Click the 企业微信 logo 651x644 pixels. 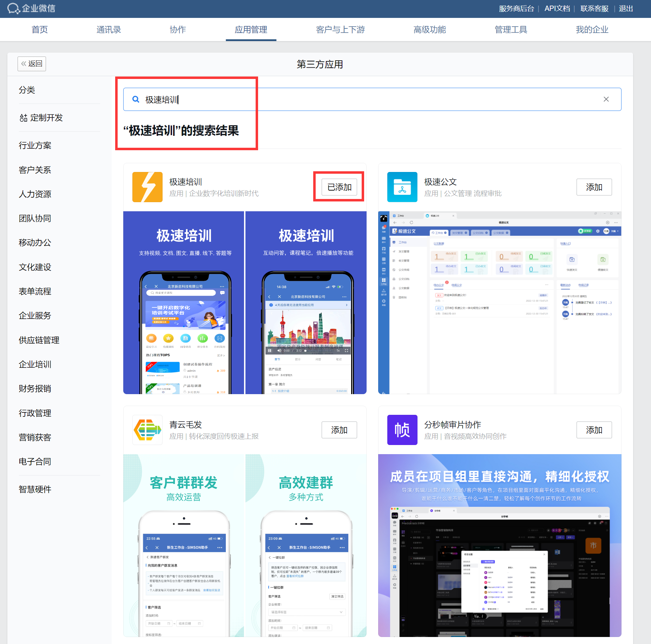coord(31,8)
